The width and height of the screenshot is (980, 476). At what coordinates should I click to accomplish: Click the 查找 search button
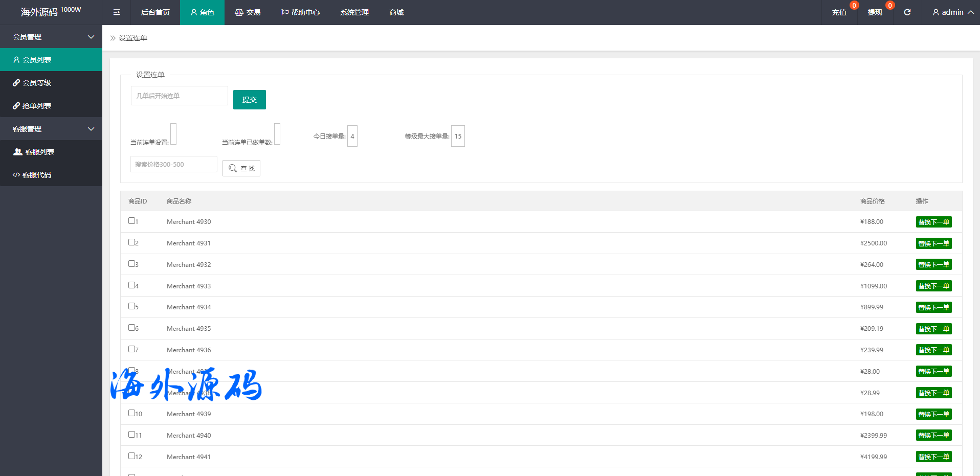coord(241,168)
